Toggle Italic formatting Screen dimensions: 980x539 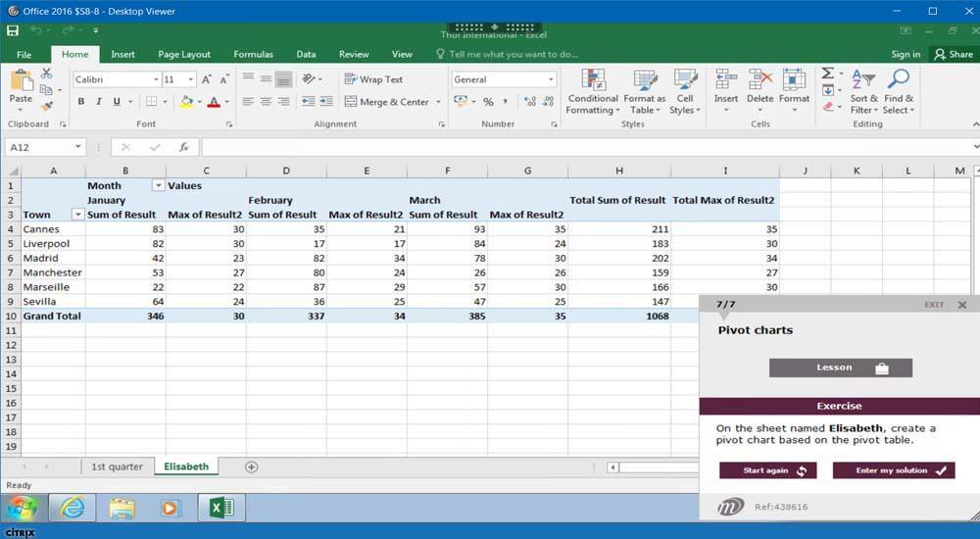98,102
